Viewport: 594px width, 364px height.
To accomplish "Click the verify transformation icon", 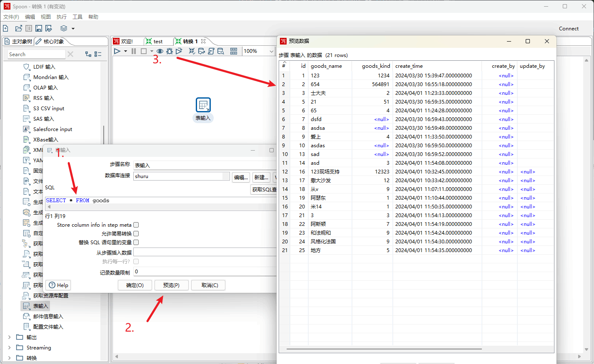I will [192, 51].
